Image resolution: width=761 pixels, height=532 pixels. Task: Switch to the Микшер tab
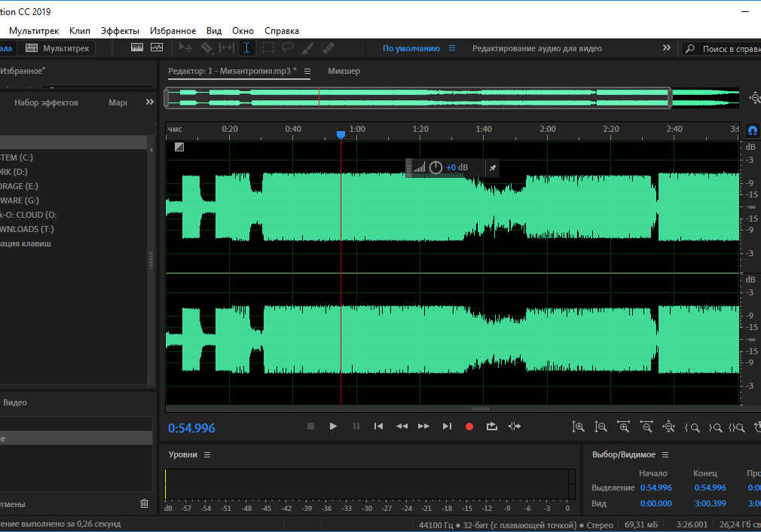[x=344, y=71]
